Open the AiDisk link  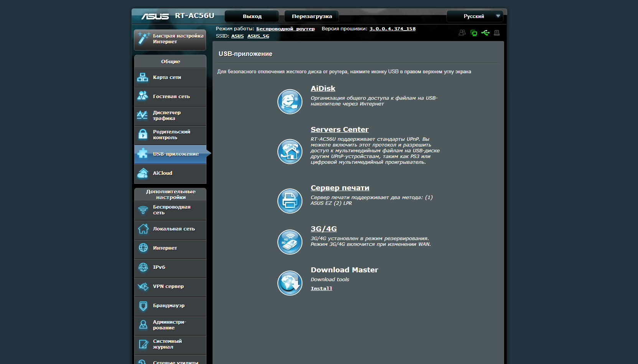click(x=323, y=88)
